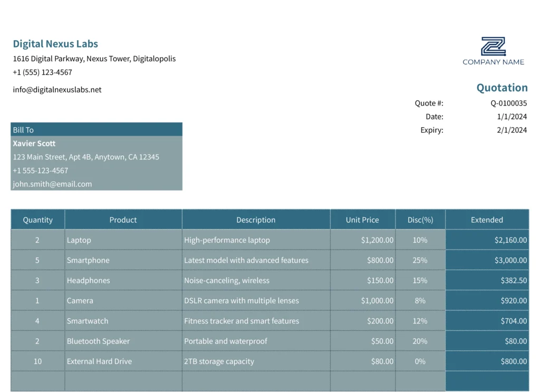Select the Digital Nexus Labs title
This screenshot has width=540, height=392.
(x=55, y=44)
